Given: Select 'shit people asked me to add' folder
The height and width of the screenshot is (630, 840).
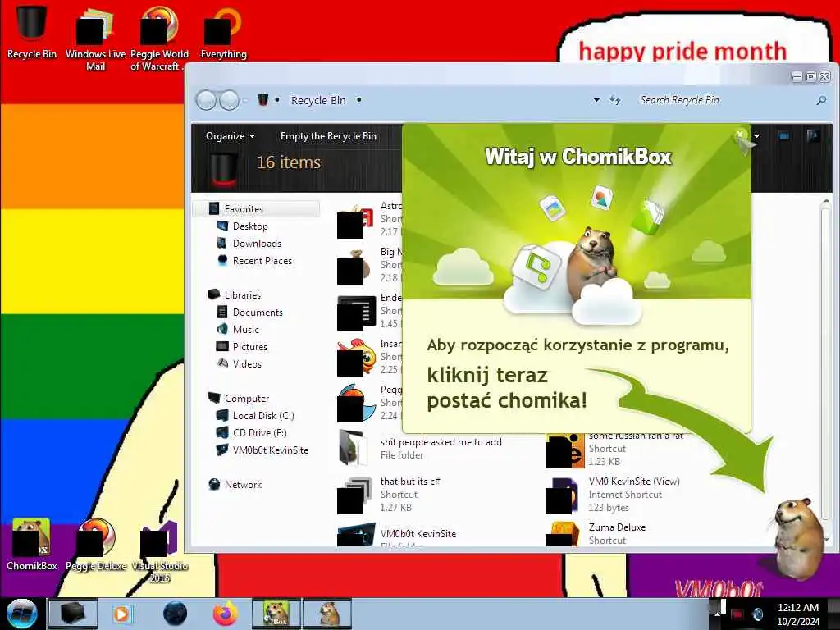Looking at the screenshot, I should pyautogui.click(x=421, y=448).
